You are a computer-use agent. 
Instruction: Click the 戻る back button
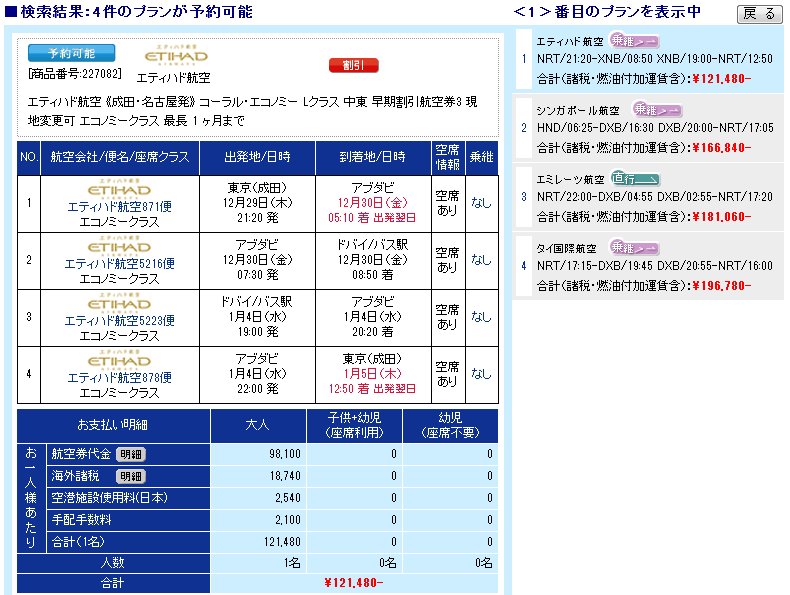click(x=760, y=14)
